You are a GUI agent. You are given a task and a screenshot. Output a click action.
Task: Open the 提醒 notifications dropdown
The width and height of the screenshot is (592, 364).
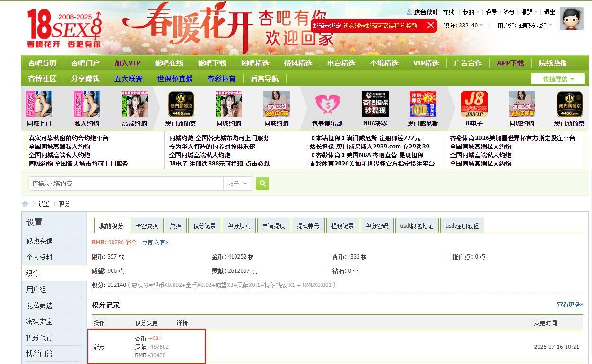coord(529,12)
